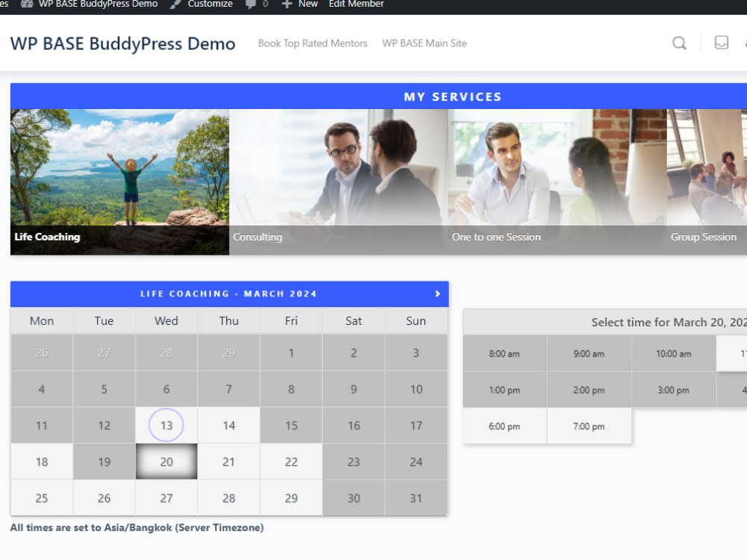Pick March 14 on the calendar
The image size is (747, 560).
pos(229,426)
